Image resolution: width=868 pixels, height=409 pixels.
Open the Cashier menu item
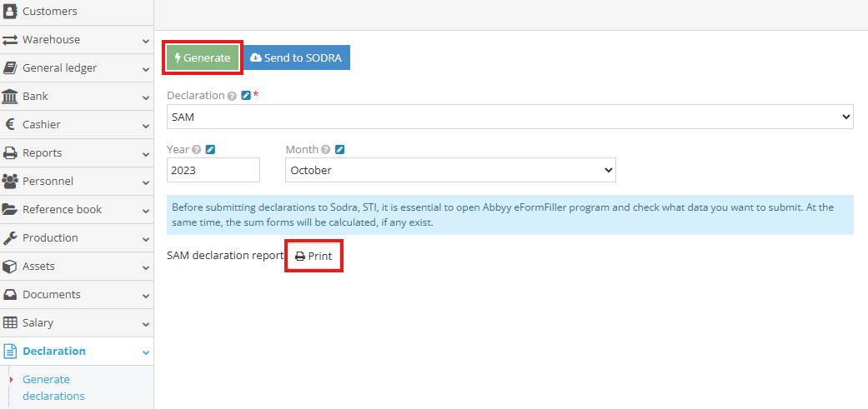click(x=77, y=124)
